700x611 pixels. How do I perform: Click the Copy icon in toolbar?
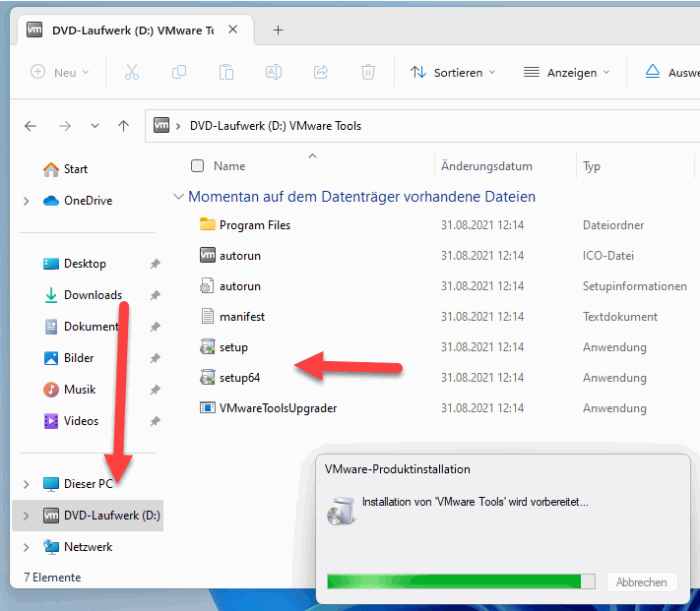(x=179, y=72)
